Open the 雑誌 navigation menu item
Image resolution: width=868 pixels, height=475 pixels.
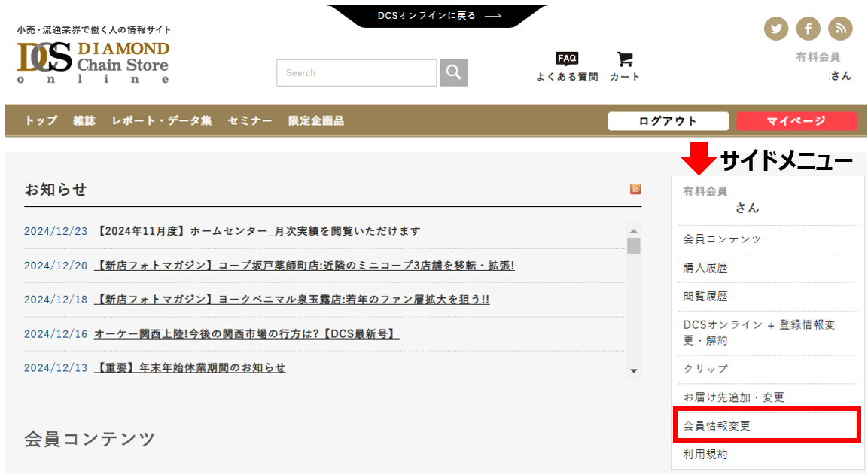point(84,120)
